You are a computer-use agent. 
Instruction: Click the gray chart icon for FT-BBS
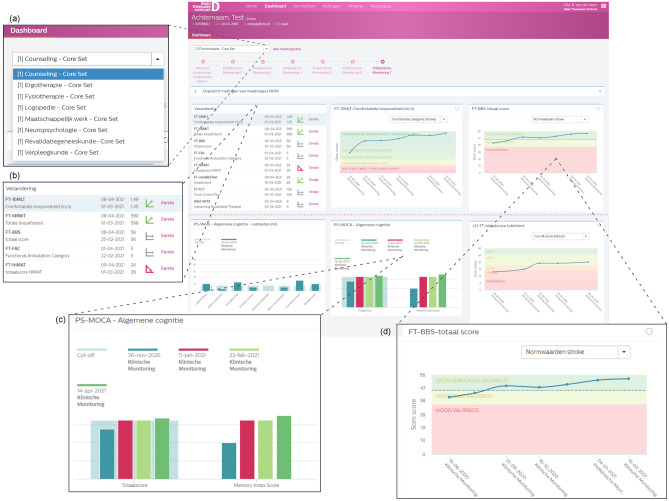click(x=150, y=235)
